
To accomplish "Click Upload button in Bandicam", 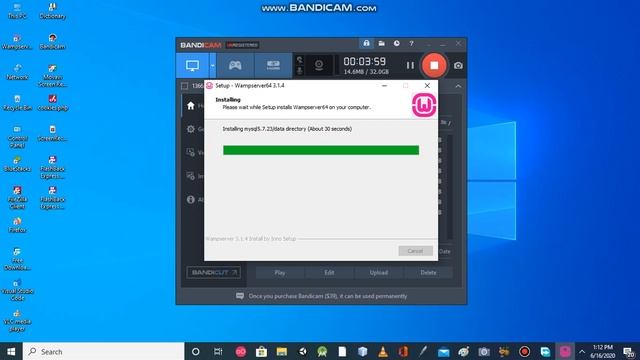I will 379,273.
